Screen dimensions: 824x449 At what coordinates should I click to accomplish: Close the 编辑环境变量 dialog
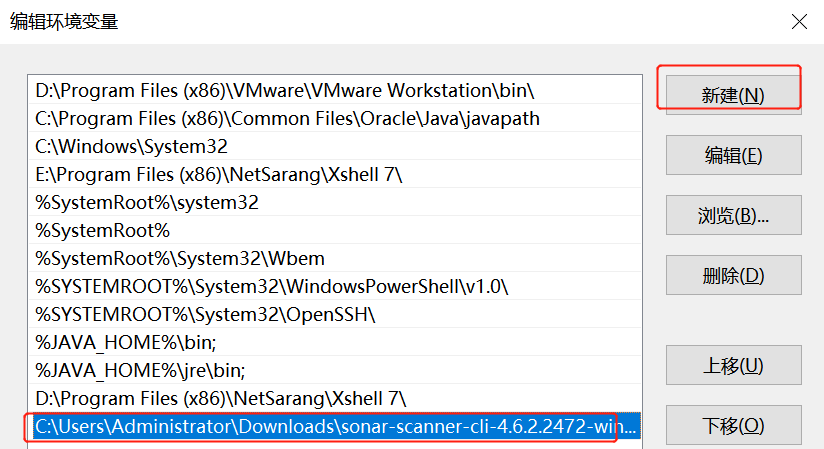799,22
